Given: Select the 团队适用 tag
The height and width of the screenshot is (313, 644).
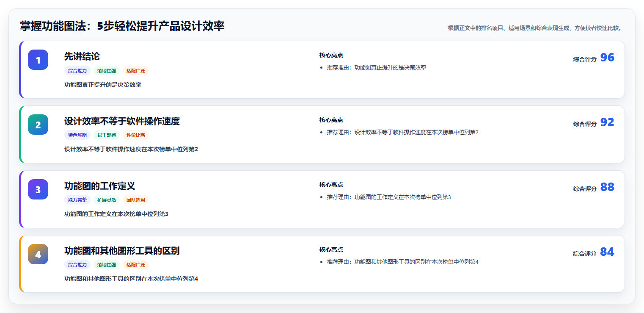Looking at the screenshot, I should 136,200.
